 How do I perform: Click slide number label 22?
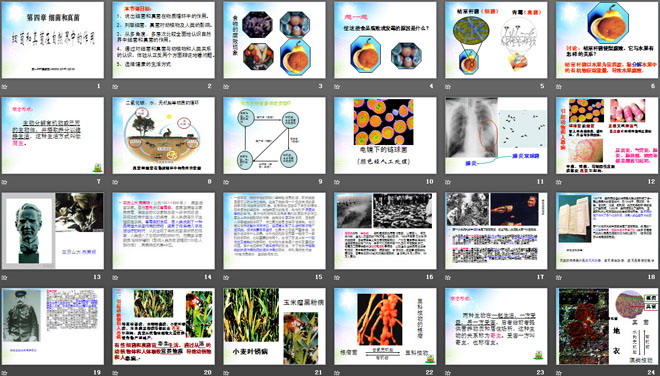click(429, 372)
